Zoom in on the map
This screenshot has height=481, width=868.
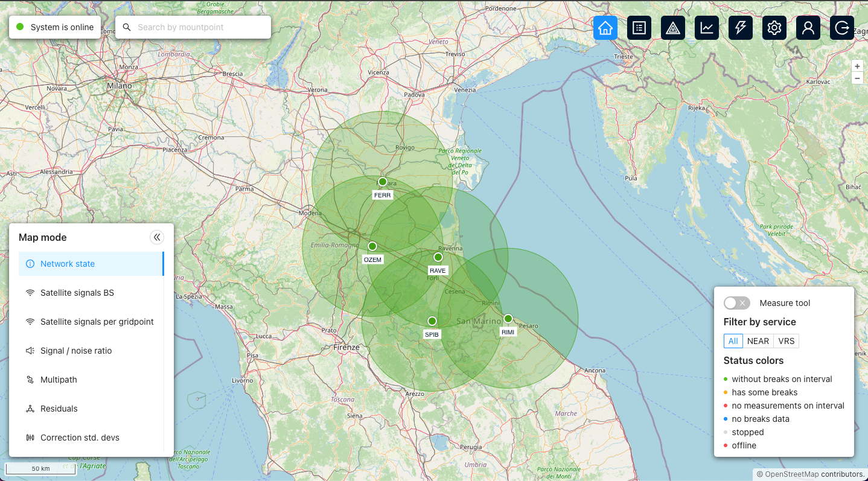pos(857,66)
